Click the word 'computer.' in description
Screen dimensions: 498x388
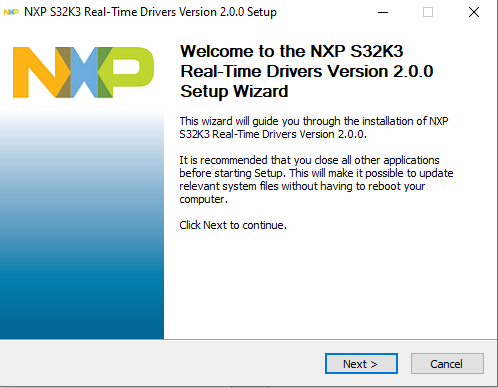[203, 199]
